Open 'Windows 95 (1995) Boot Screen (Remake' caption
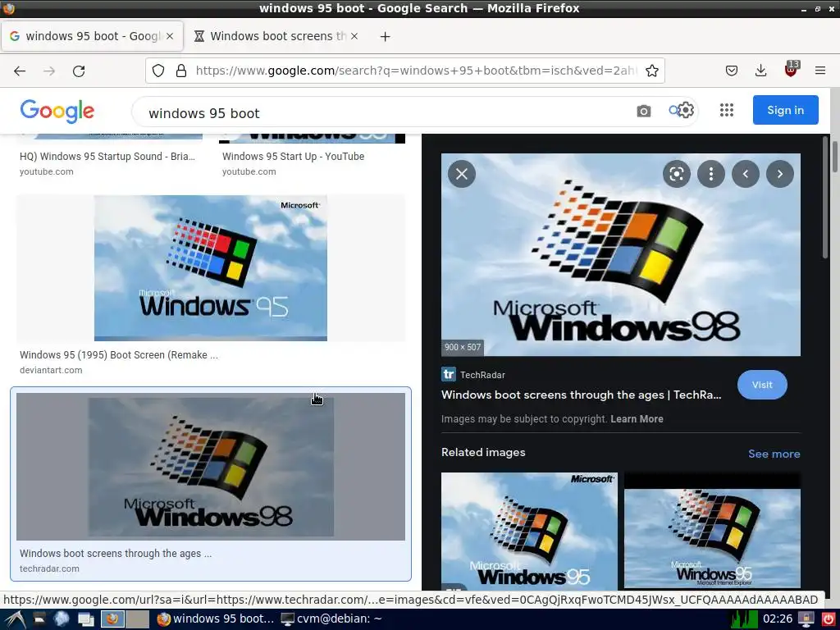The height and width of the screenshot is (630, 840). click(x=119, y=354)
